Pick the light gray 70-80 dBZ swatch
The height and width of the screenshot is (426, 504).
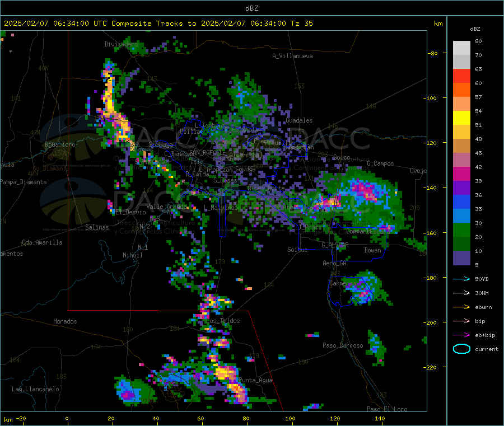pos(461,48)
